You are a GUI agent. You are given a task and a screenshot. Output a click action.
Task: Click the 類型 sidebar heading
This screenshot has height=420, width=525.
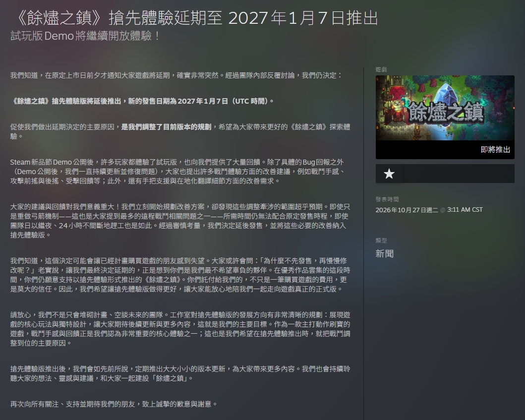[x=381, y=240]
